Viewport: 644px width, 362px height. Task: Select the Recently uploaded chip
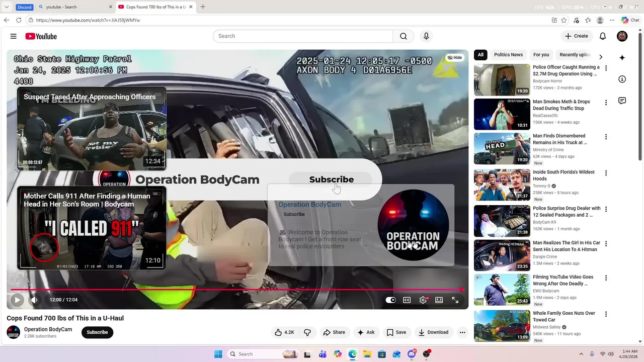point(575,55)
